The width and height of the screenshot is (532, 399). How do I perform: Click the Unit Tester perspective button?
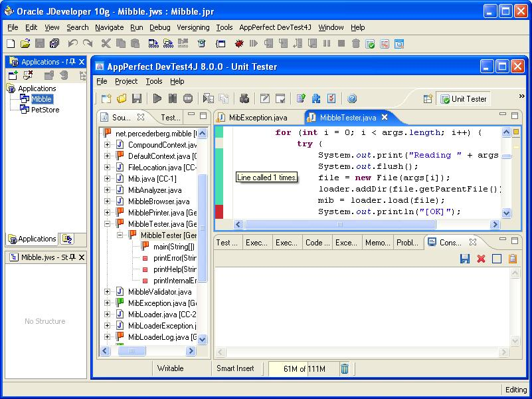[x=463, y=99]
